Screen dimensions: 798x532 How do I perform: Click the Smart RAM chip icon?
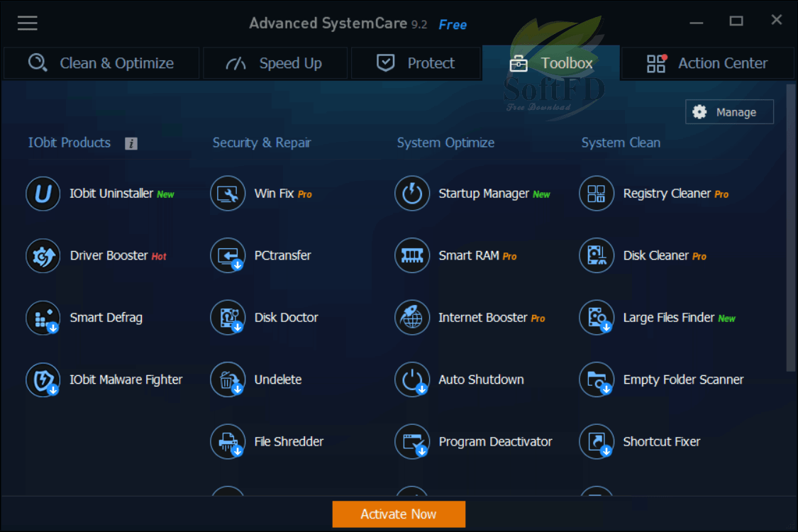tap(412, 255)
